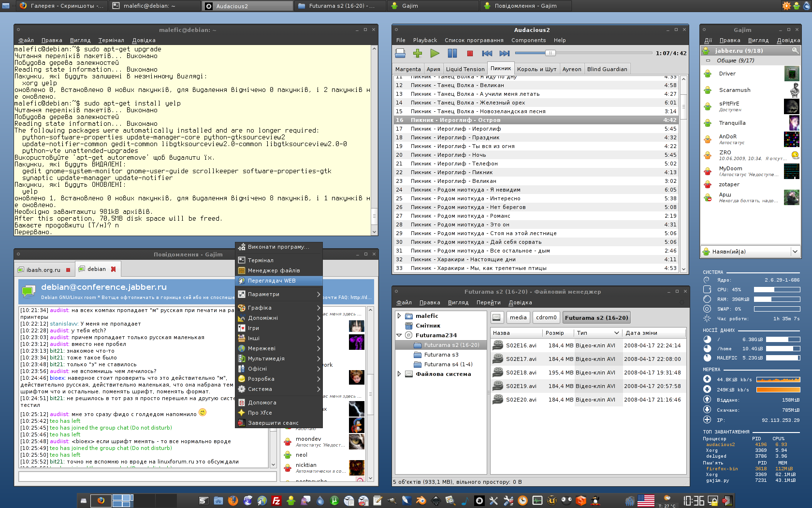The width and height of the screenshot is (812, 508).
Task: Skip to the previous track in Audacious
Action: pos(487,53)
